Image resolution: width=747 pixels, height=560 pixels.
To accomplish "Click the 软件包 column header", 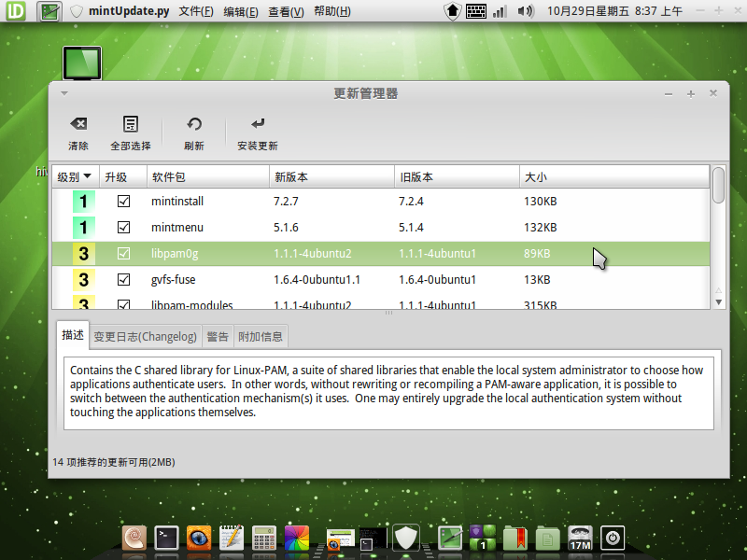I will (x=208, y=176).
